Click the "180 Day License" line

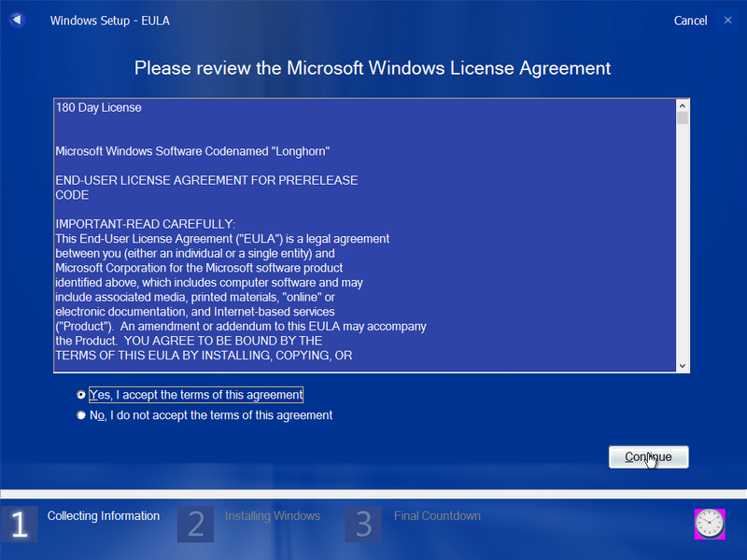tap(99, 107)
